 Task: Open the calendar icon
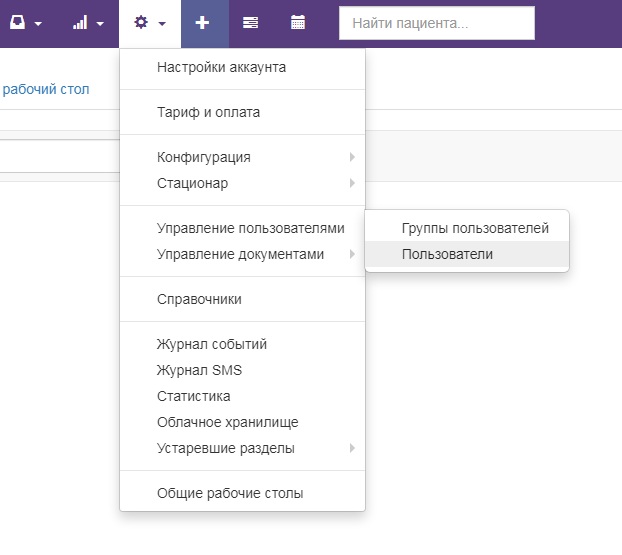click(x=298, y=22)
